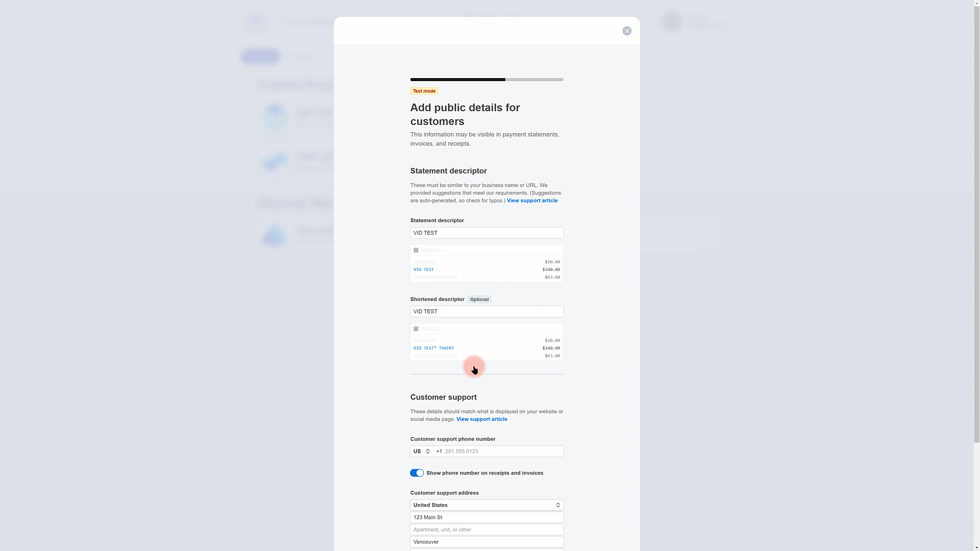Image resolution: width=980 pixels, height=551 pixels.
Task: Focus the Statement descriptor text field
Action: tap(486, 233)
